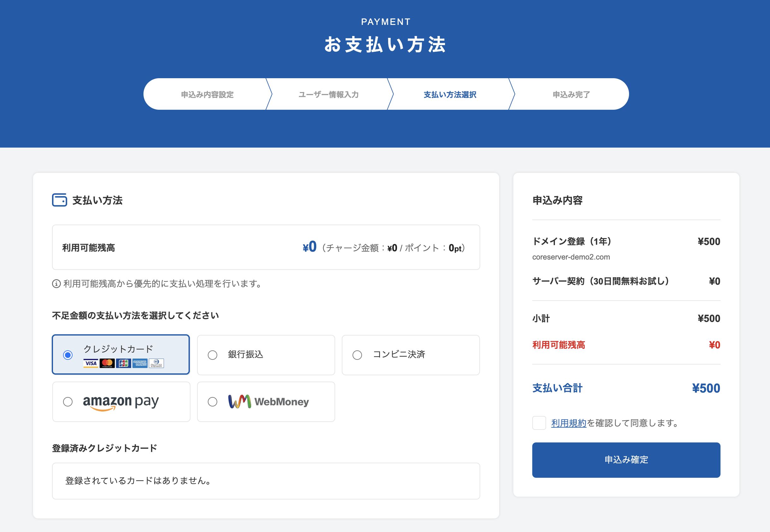The width and height of the screenshot is (770, 532).
Task: Click the Diners Club logo
Action: coord(156,363)
